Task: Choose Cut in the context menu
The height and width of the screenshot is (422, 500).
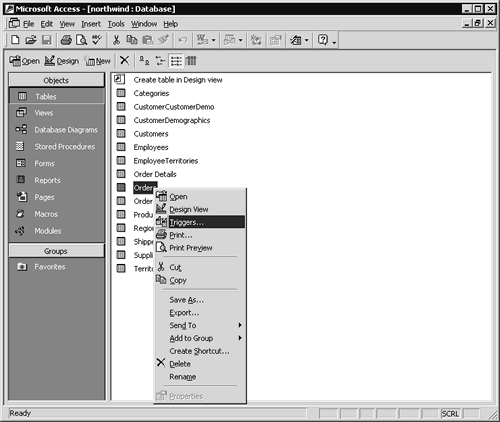Action: (200, 267)
